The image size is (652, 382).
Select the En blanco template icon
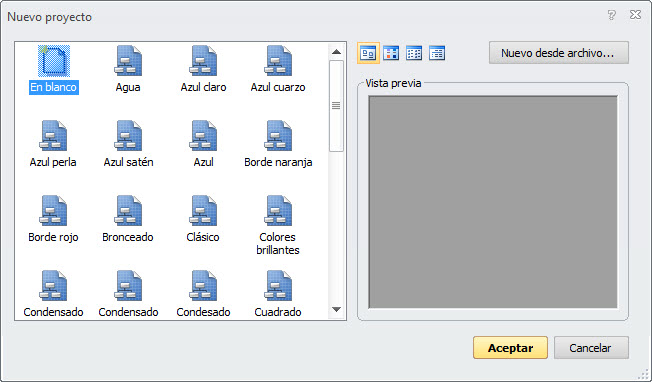pyautogui.click(x=54, y=61)
